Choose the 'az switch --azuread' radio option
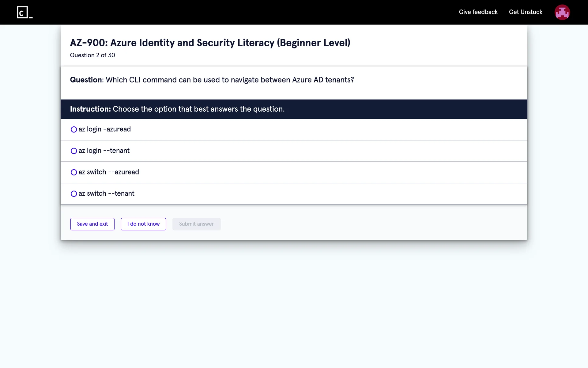 [74, 172]
